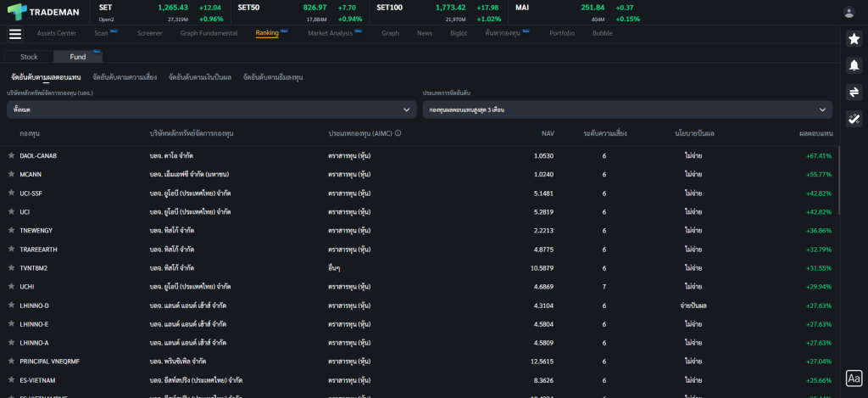The image size is (868, 398).
Task: Open the favorites star sidebar icon
Action: pos(854,39)
